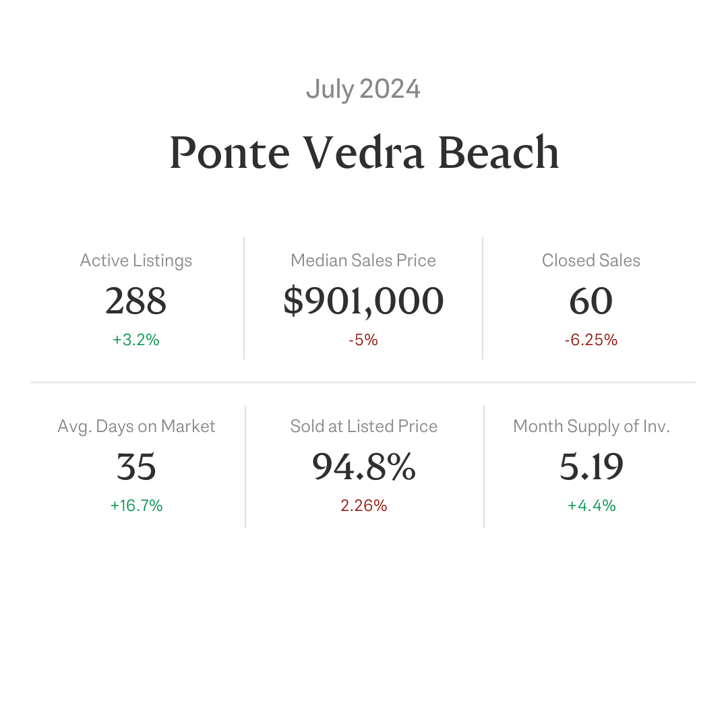Select the Closed Sales label
Image resolution: width=728 pixels, height=728 pixels.
(591, 260)
